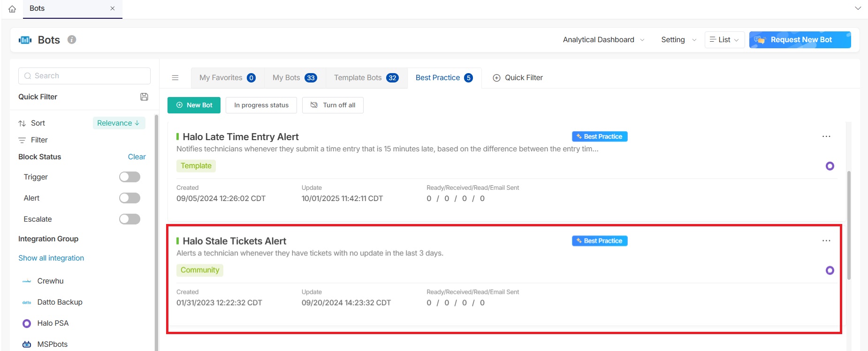Click Halo PSA ring icon on Stale Tickets card
Screen dimensions: 868x351
pos(830,270)
